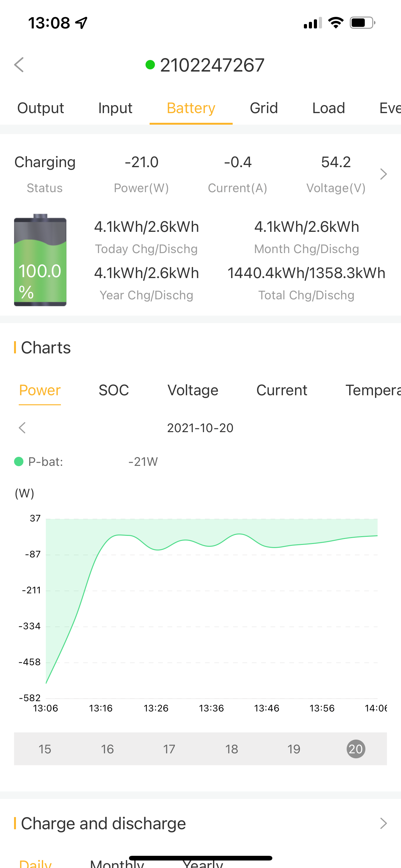Show the SOC chart
Viewport: 401px width, 868px height.
tap(114, 390)
